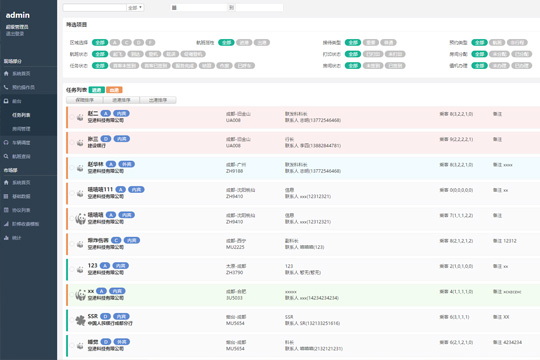Open the 全部 dropdown next to search box
540x360 pixels.
point(135,8)
